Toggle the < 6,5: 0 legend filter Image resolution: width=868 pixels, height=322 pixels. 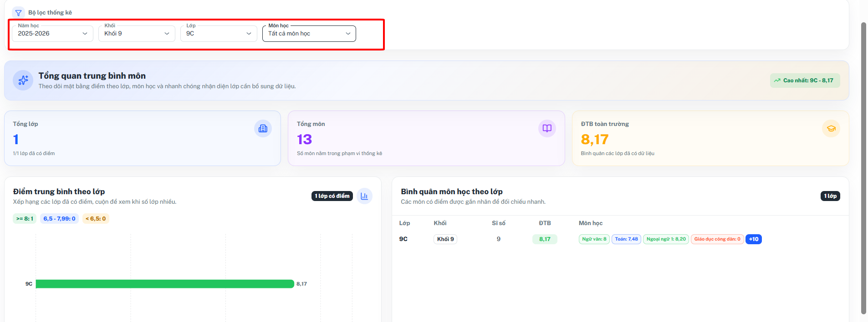(96, 219)
